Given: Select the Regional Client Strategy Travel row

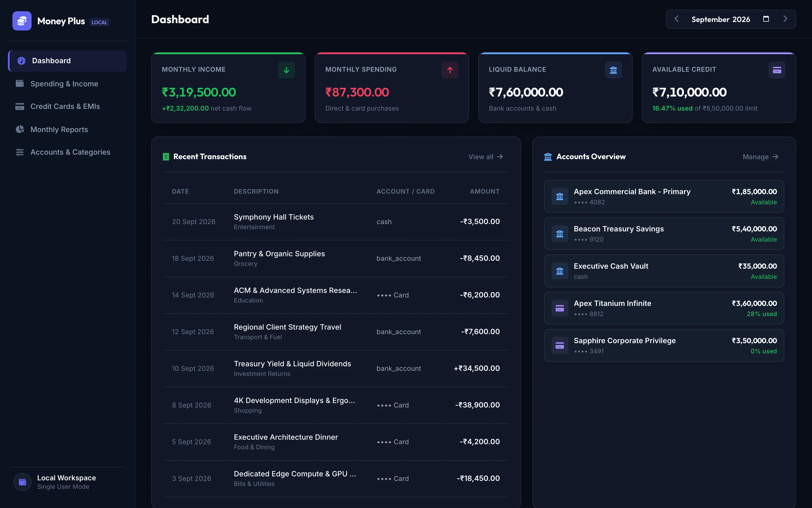Looking at the screenshot, I should coord(336,332).
